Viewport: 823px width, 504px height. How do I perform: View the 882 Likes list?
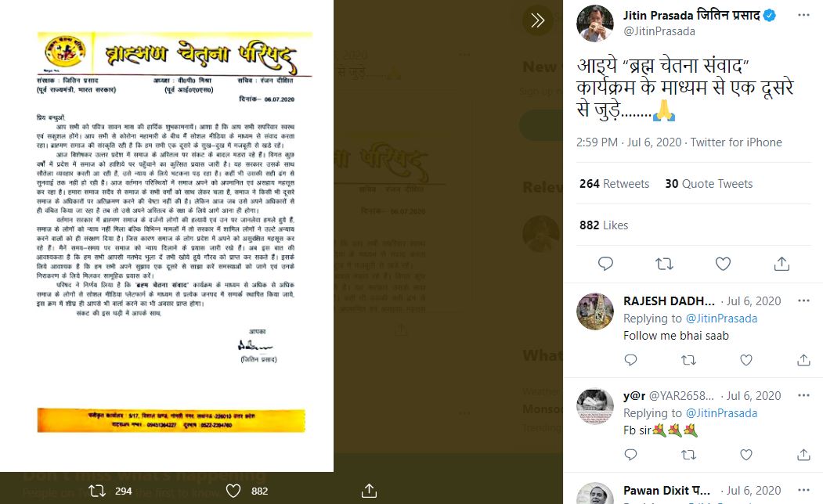tap(604, 225)
